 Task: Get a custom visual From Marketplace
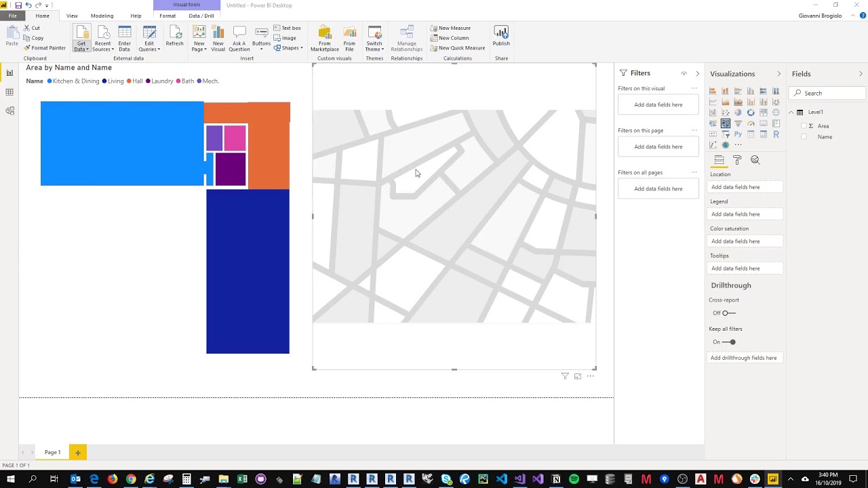[x=325, y=39]
